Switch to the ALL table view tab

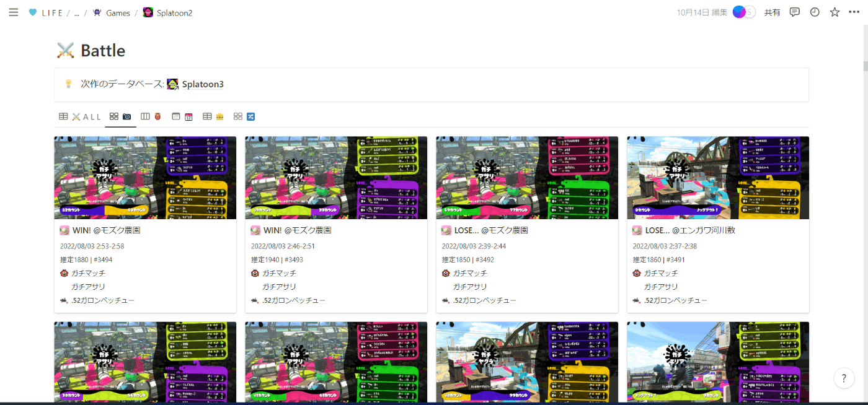point(80,116)
